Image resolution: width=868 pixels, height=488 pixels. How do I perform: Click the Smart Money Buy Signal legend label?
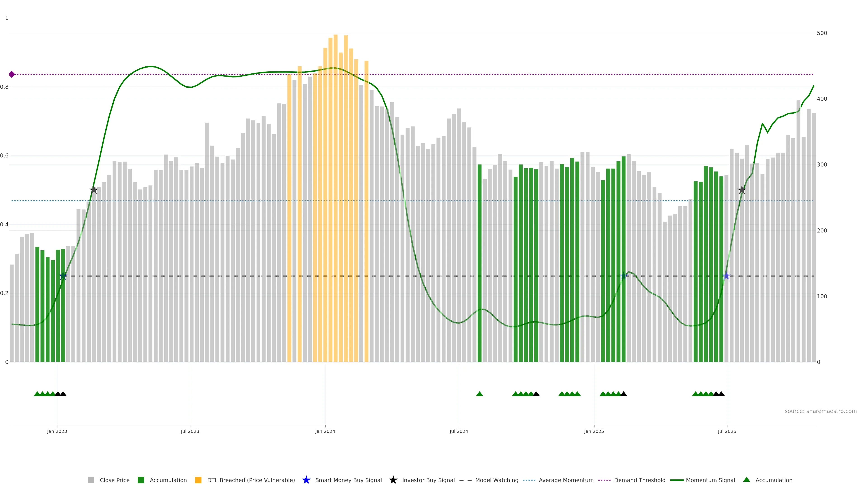pos(348,480)
